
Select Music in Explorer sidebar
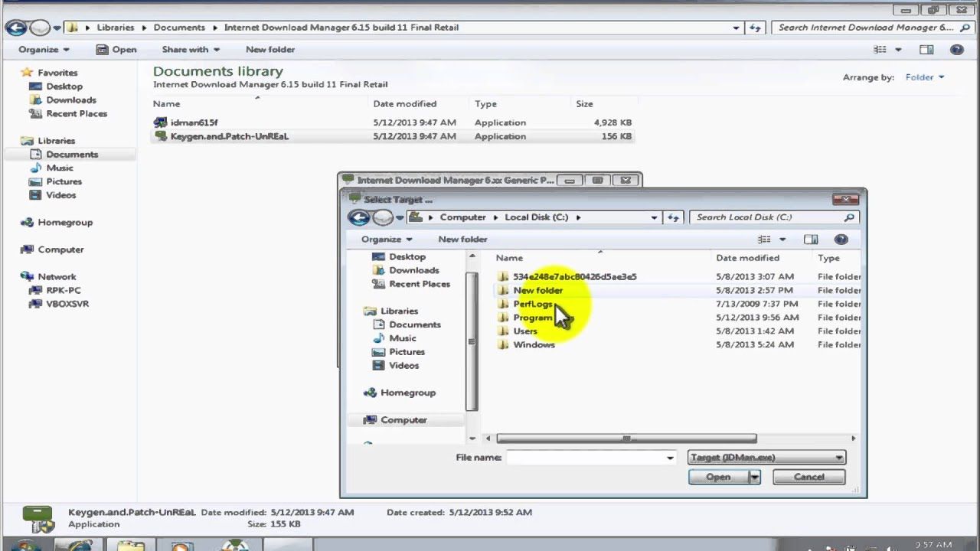(60, 168)
